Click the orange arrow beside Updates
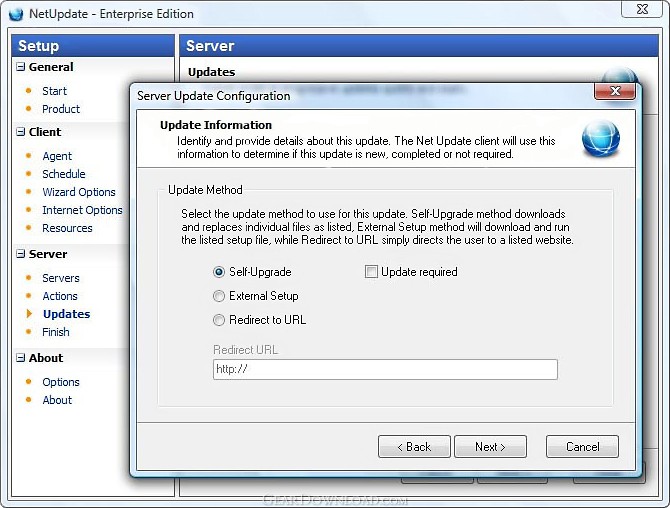 pyautogui.click(x=29, y=314)
